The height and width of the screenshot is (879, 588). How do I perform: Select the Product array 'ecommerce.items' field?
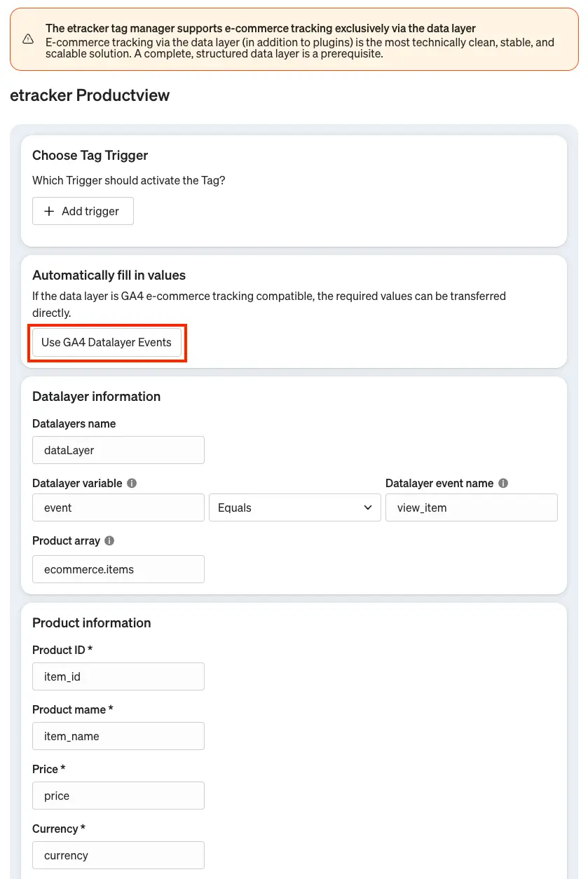coord(118,569)
